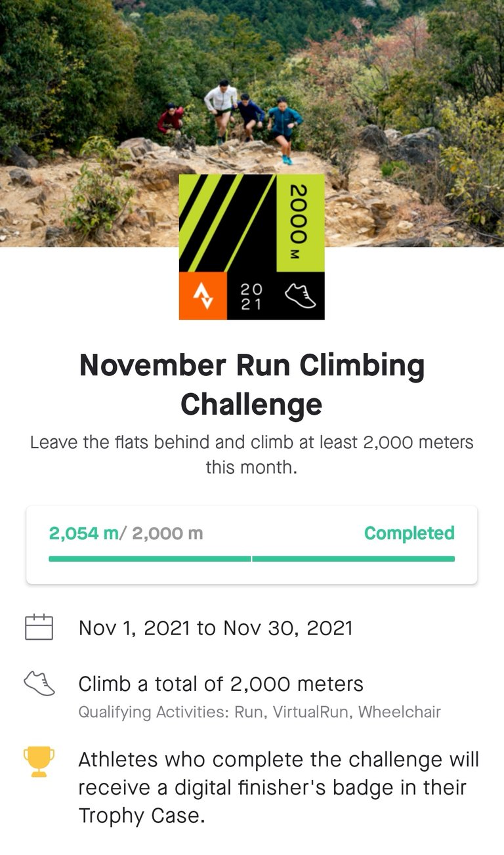Click the Completed status label
This screenshot has height=855, width=504.
(409, 533)
